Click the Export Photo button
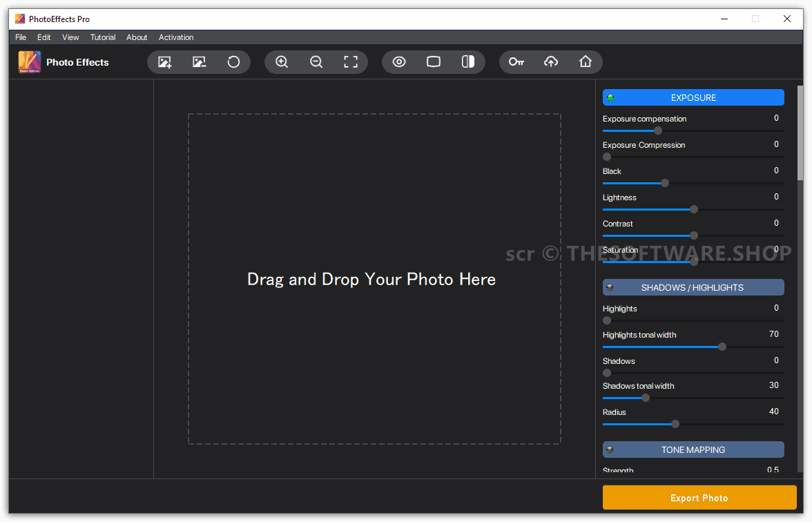The height and width of the screenshot is (522, 812). [x=699, y=498]
